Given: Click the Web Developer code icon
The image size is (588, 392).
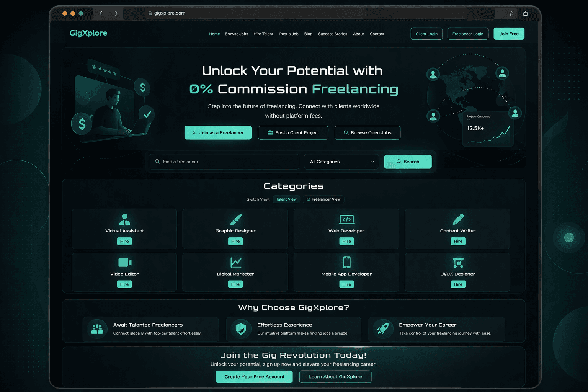Looking at the screenshot, I should pyautogui.click(x=346, y=219).
